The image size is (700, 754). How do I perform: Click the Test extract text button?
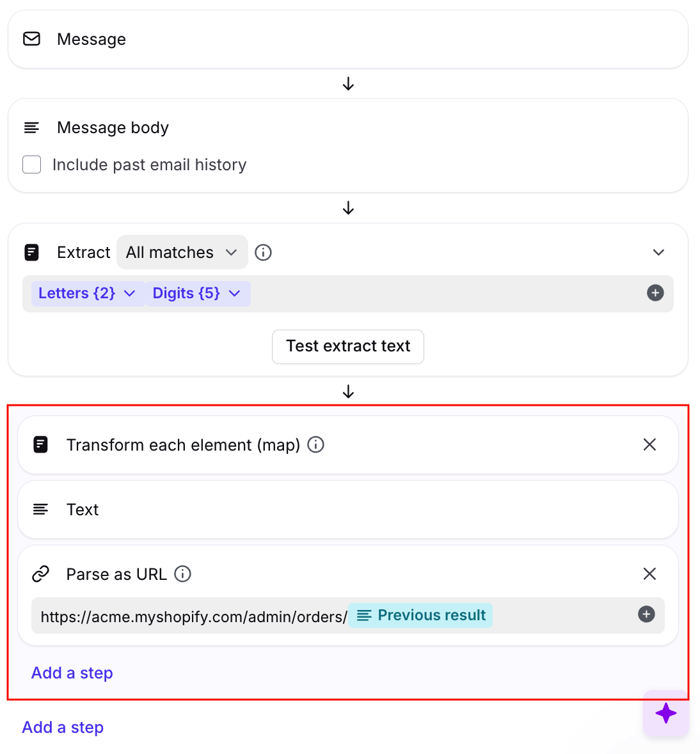point(347,346)
